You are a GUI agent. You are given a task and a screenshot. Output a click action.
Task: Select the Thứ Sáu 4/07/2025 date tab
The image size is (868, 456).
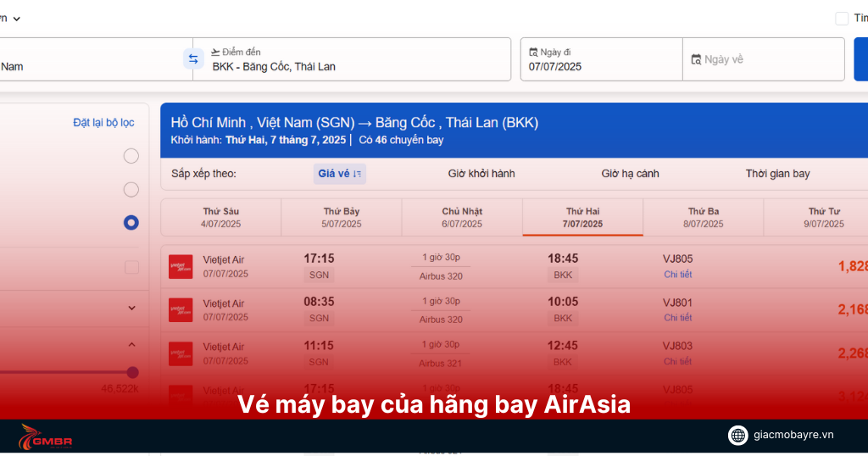[x=221, y=218]
